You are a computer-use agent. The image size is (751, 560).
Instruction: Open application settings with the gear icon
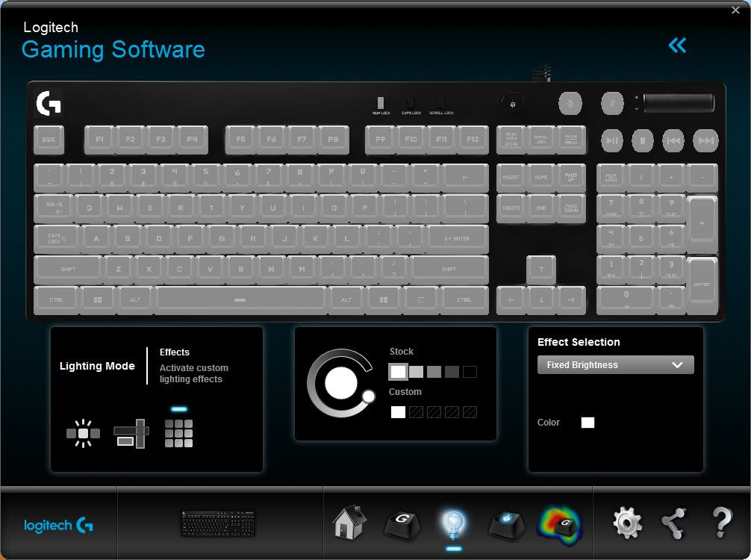point(627,523)
